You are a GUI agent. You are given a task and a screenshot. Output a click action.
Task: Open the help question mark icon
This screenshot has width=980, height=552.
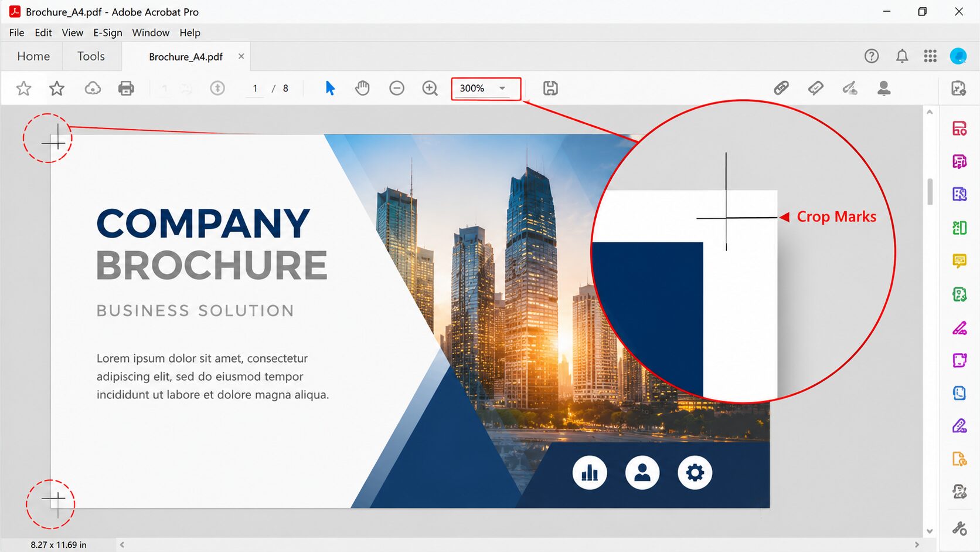pyautogui.click(x=872, y=56)
